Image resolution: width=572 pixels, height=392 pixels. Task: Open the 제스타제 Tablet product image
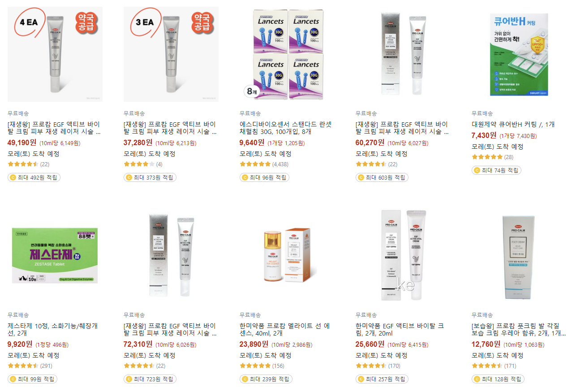55,256
